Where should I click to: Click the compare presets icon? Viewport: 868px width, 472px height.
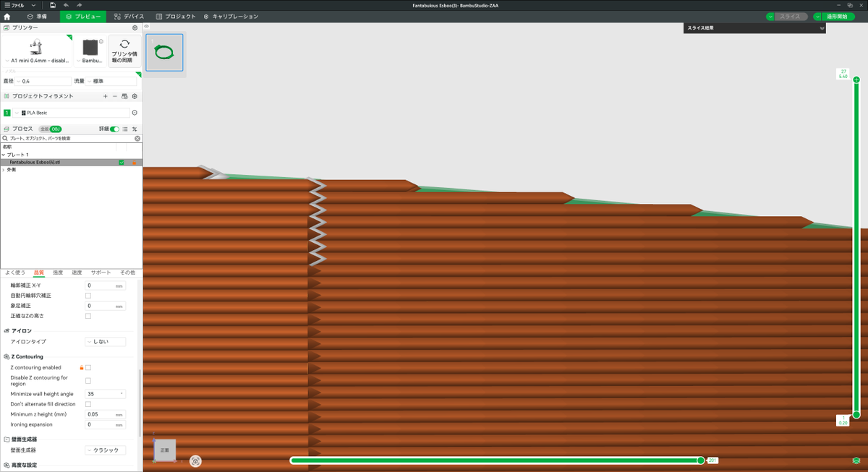coord(135,129)
